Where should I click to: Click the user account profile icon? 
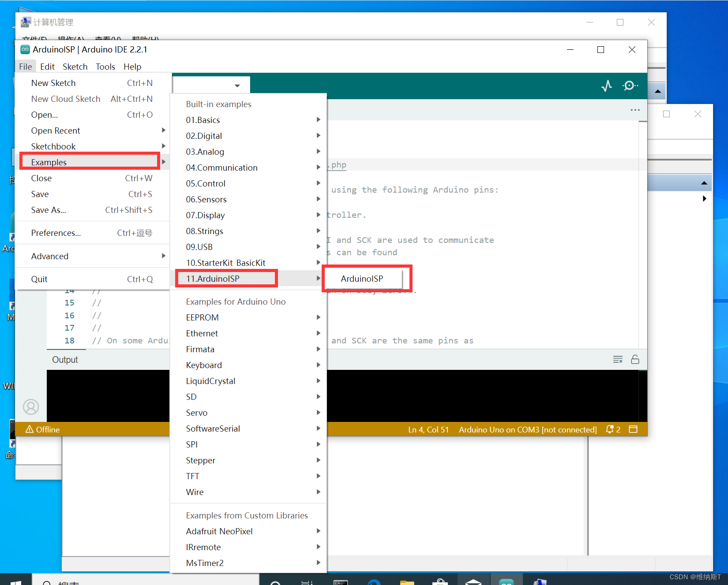coord(31,407)
